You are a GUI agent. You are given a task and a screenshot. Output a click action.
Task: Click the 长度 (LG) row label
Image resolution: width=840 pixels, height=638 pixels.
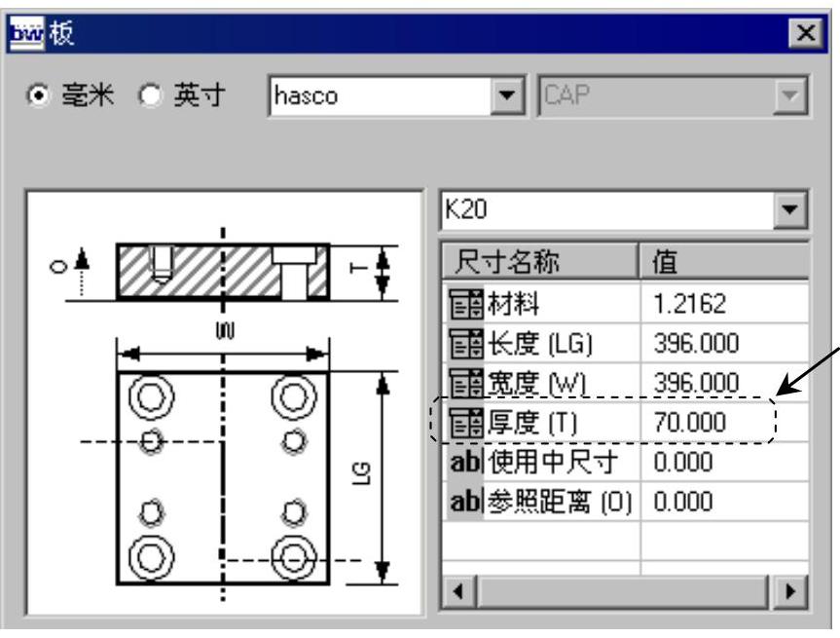coord(540,344)
